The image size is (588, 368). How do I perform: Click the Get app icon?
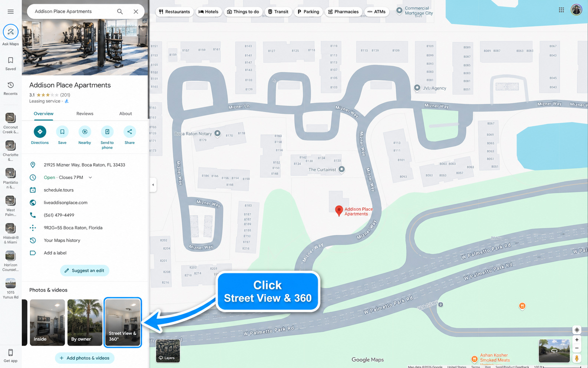[10, 353]
